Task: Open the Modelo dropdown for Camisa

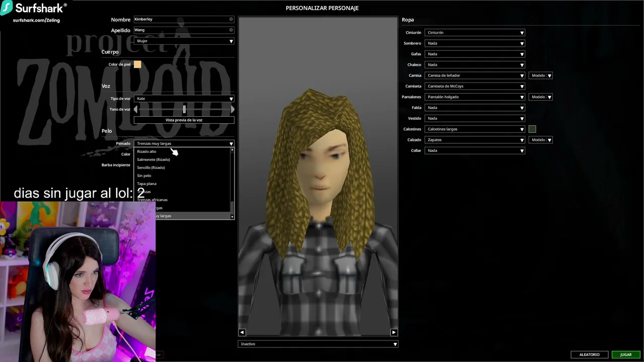Action: coord(541,75)
